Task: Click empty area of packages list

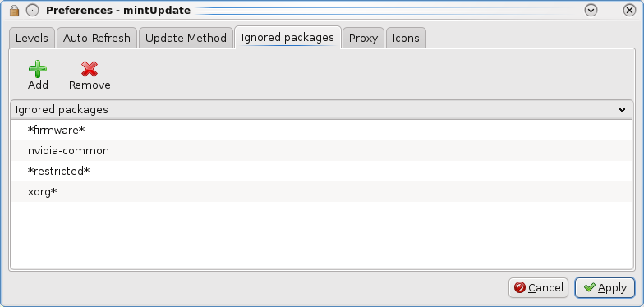Action: point(322,235)
